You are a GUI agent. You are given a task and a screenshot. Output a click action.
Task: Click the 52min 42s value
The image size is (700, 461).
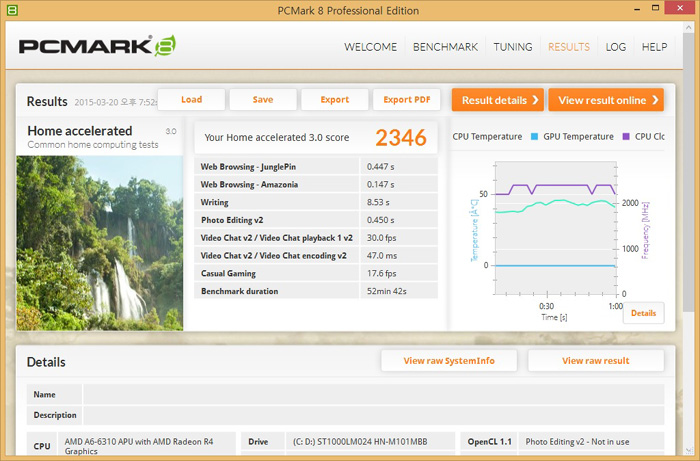coord(387,291)
